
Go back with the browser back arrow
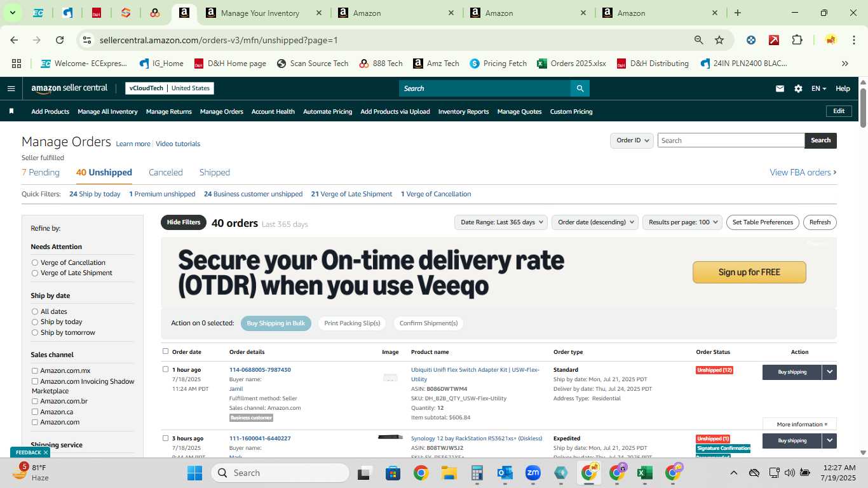pos(14,40)
